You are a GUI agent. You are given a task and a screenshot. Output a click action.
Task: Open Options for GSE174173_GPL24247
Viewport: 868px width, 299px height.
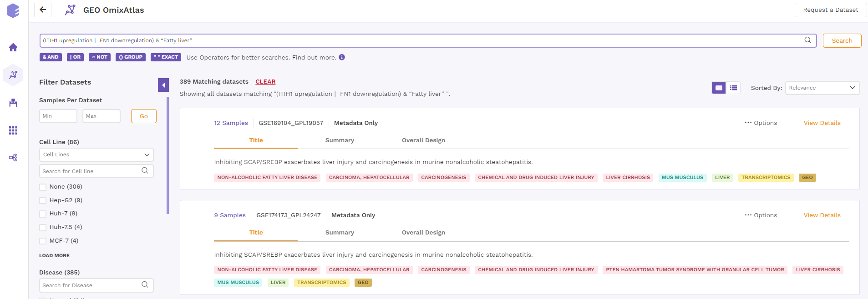(761, 215)
